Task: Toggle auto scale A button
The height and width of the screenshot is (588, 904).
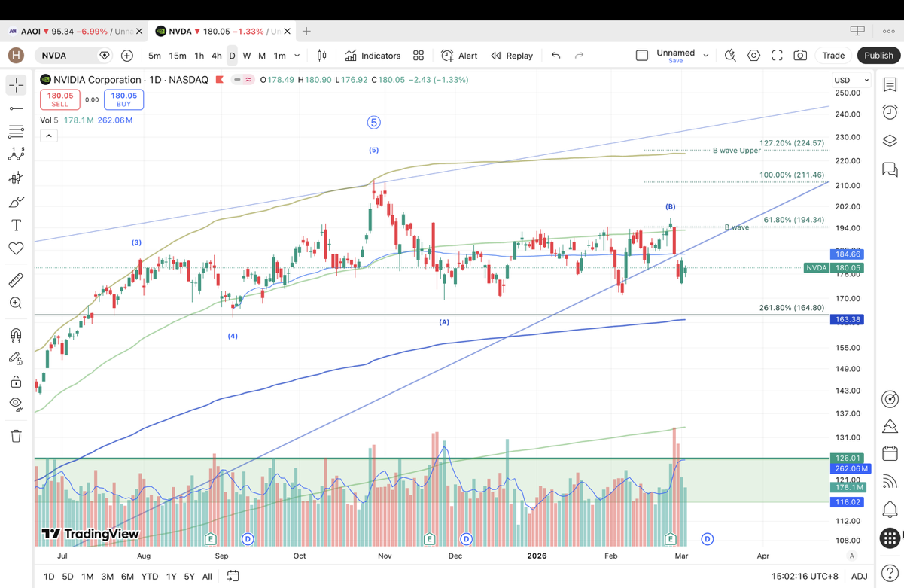Action: point(852,556)
